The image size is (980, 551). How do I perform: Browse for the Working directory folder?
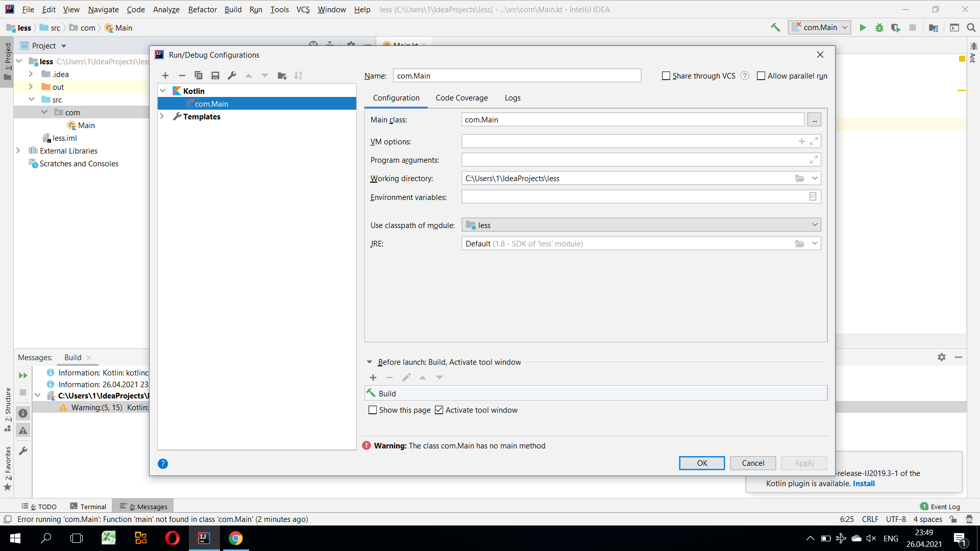coord(800,179)
